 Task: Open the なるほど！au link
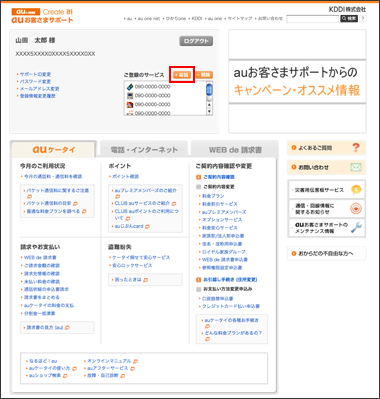pyautogui.click(x=43, y=361)
